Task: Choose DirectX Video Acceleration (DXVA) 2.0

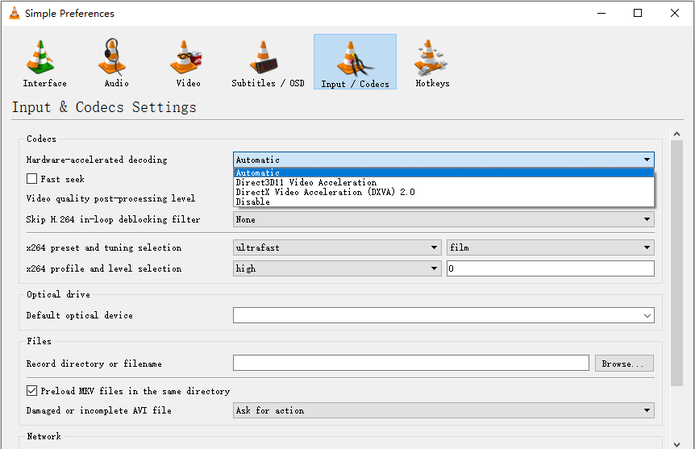Action: click(444, 192)
